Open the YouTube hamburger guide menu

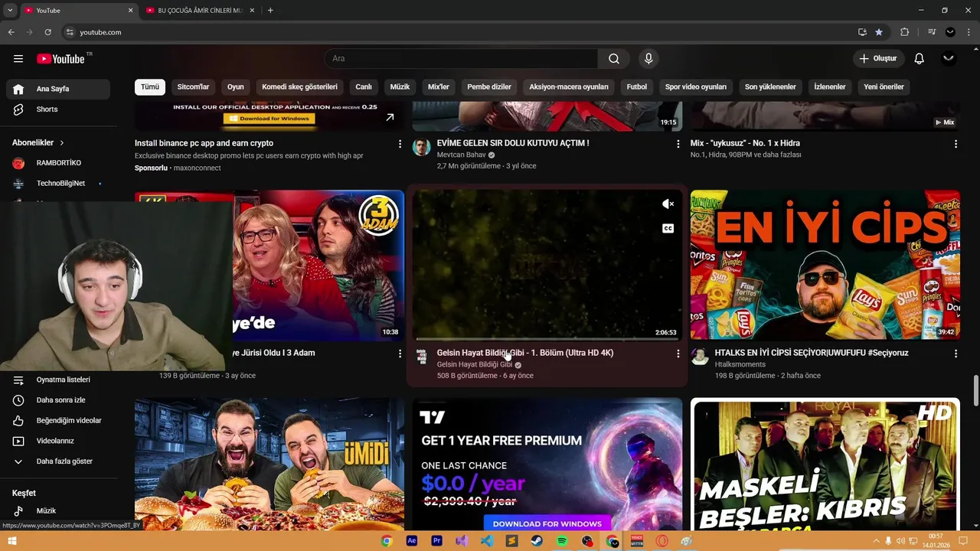(18, 59)
